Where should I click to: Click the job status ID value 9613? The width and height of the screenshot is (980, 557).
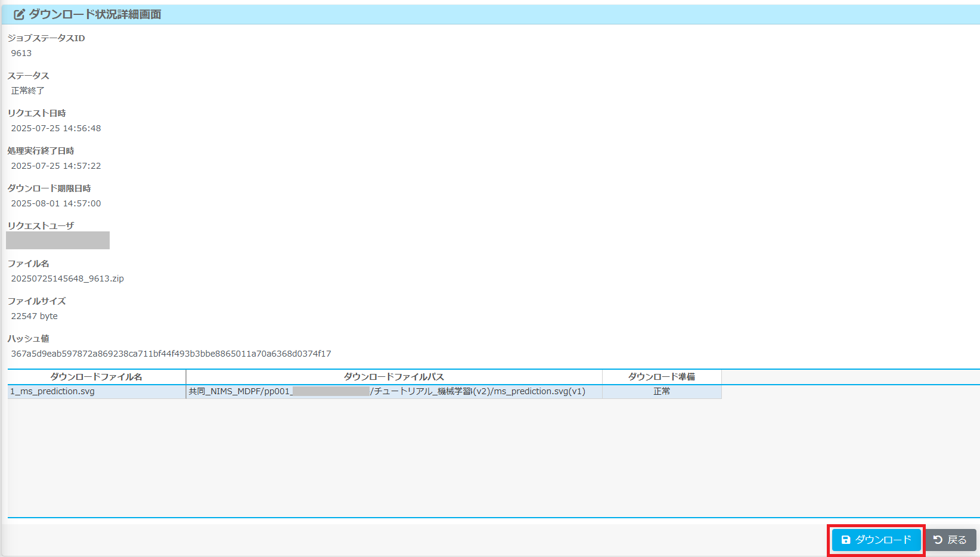click(21, 53)
